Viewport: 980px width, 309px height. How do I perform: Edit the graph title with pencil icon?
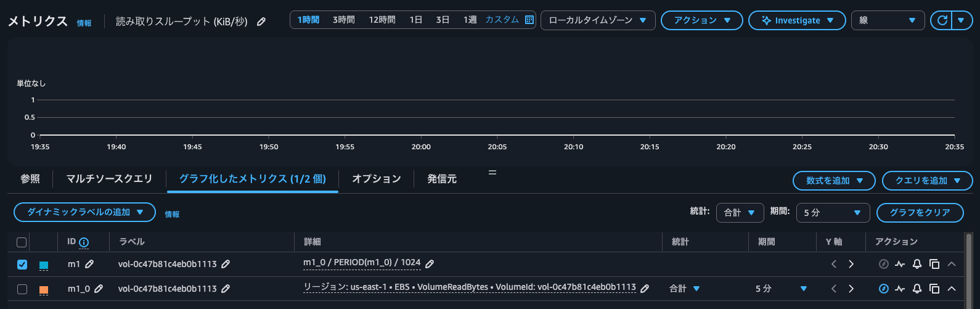point(261,22)
